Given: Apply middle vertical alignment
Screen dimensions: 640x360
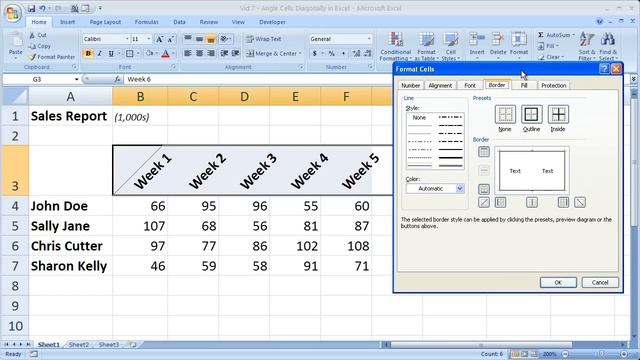Looking at the screenshot, I should [x=199, y=39].
